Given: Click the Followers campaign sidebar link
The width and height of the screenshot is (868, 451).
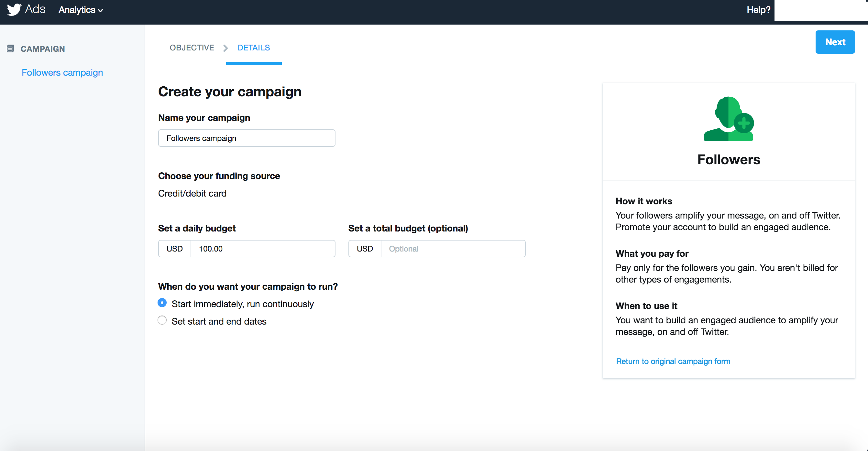Looking at the screenshot, I should pyautogui.click(x=62, y=72).
